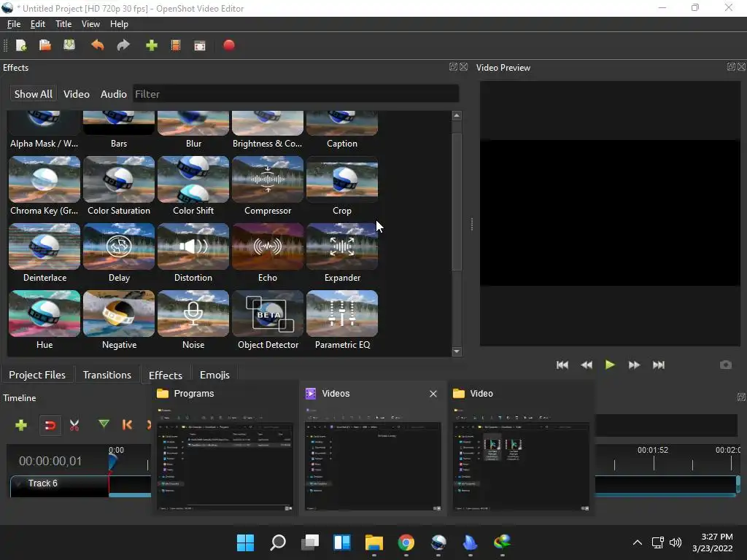Select the Caption effect
The image size is (747, 560).
coord(342,130)
